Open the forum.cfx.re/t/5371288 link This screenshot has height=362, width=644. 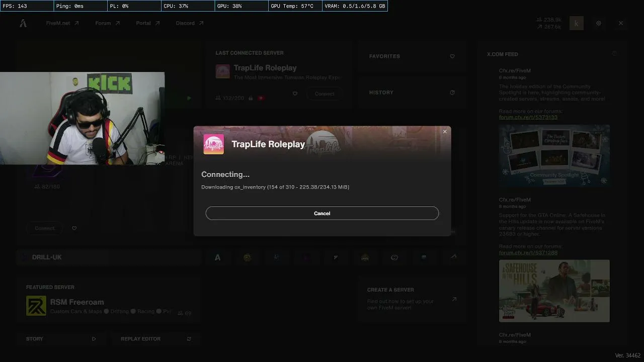(x=528, y=252)
